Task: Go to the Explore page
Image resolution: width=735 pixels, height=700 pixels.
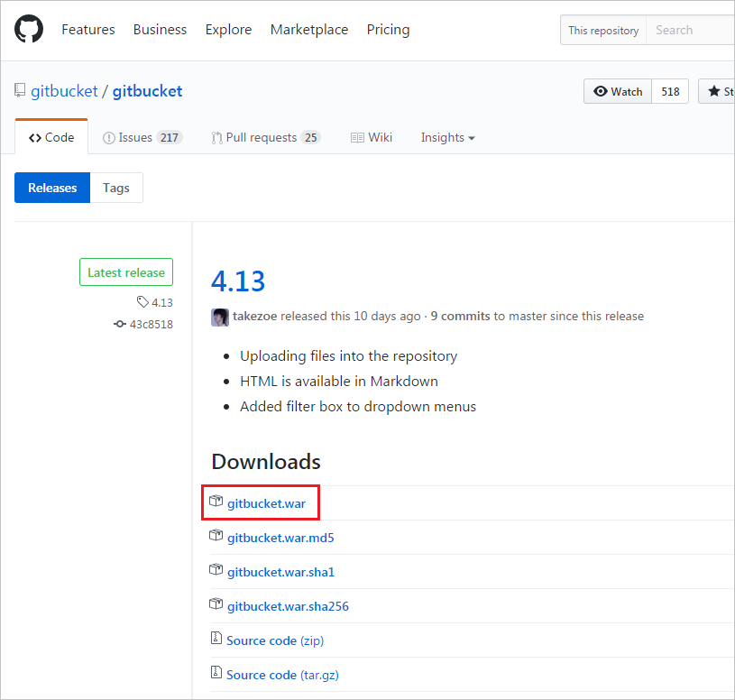Action: click(228, 30)
